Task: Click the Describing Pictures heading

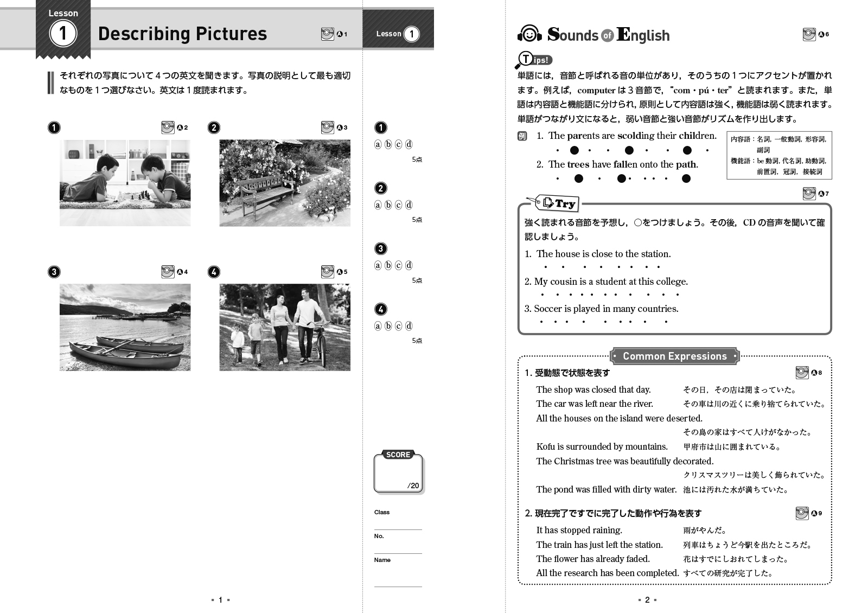Action: tap(182, 34)
